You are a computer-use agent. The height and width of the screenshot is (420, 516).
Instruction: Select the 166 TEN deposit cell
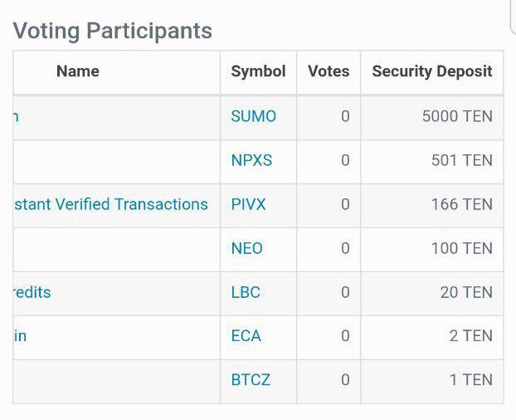(x=432, y=206)
